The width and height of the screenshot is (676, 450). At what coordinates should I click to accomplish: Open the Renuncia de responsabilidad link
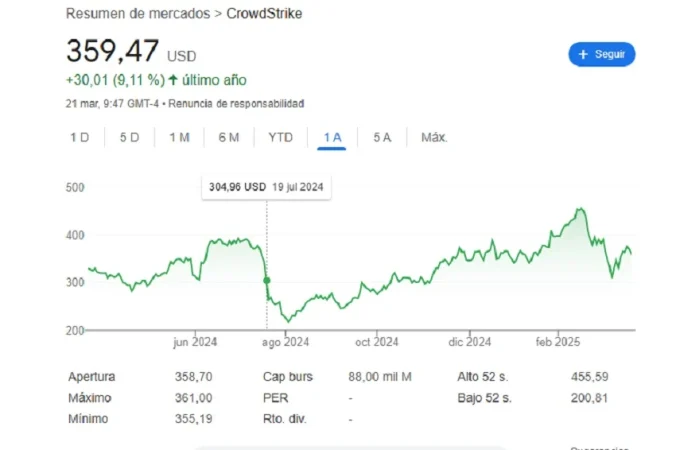coord(236,104)
